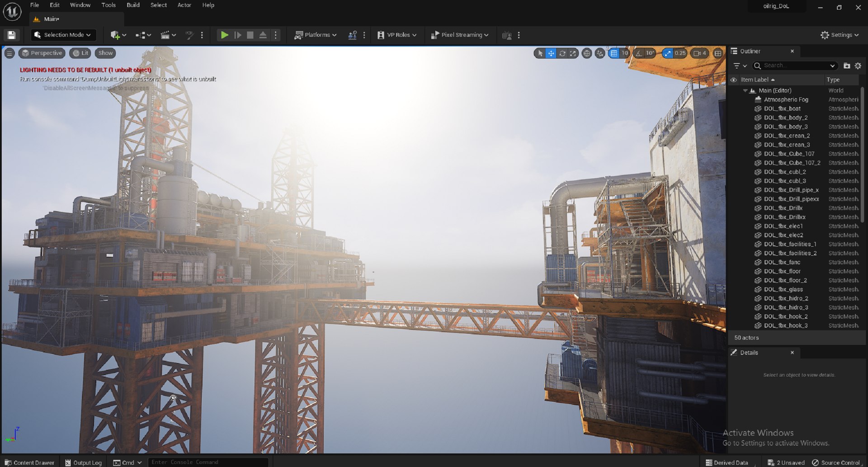Select the rotate gizmo tool

click(x=562, y=53)
